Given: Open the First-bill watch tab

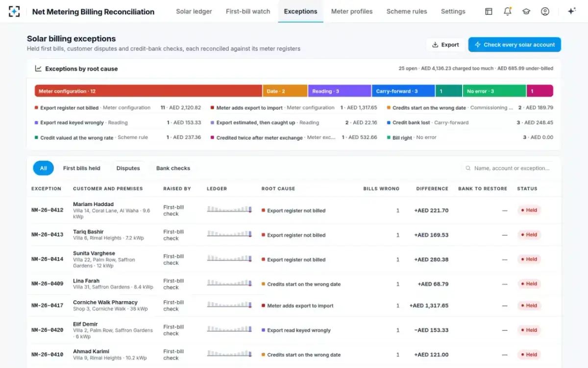Looking at the screenshot, I should pyautogui.click(x=248, y=11).
